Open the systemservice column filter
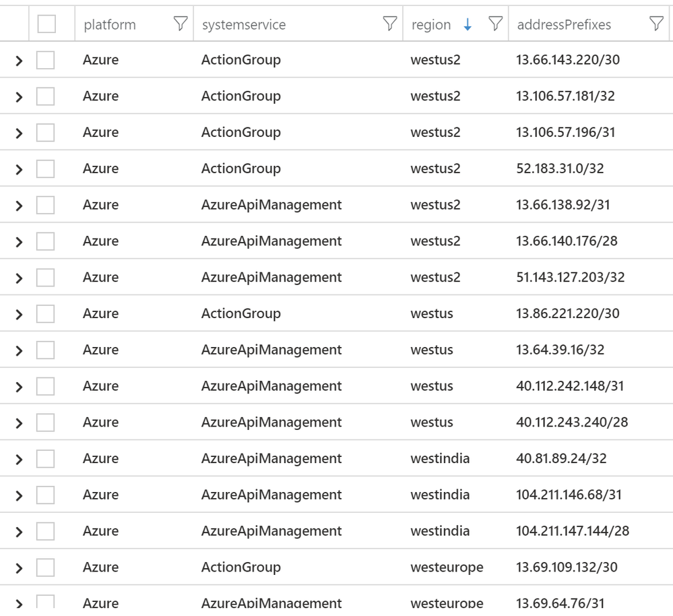This screenshot has height=616, width=673. point(390,24)
